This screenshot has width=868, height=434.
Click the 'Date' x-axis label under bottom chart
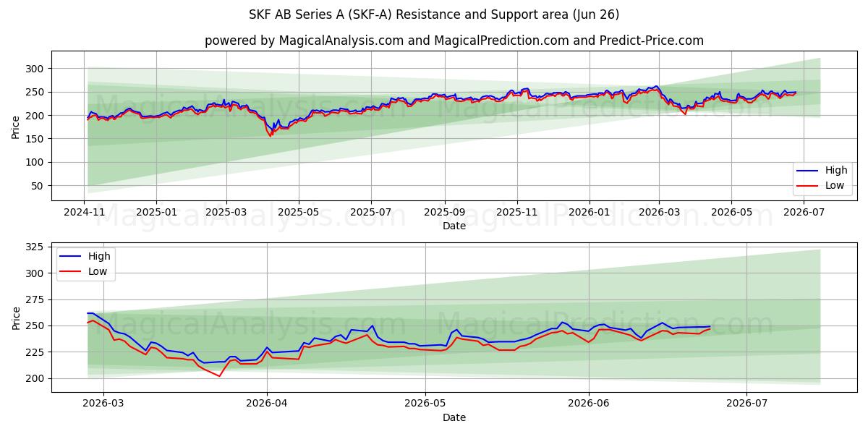click(x=454, y=417)
